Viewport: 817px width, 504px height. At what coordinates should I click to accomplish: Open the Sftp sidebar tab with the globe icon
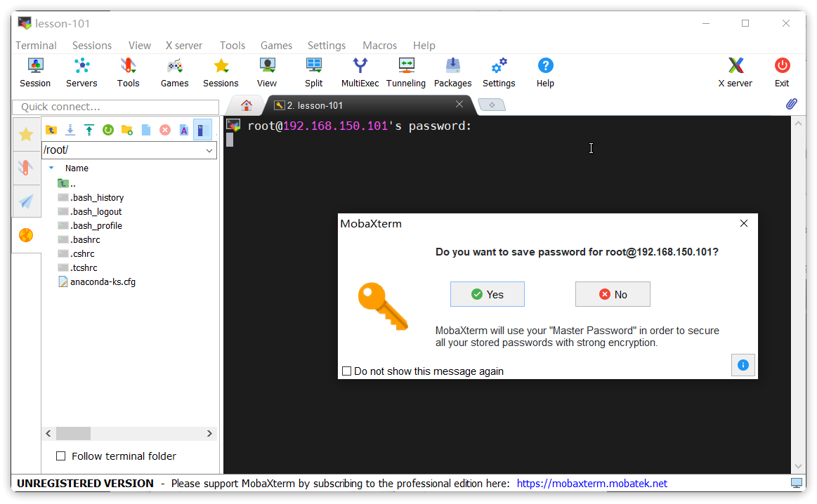(26, 235)
